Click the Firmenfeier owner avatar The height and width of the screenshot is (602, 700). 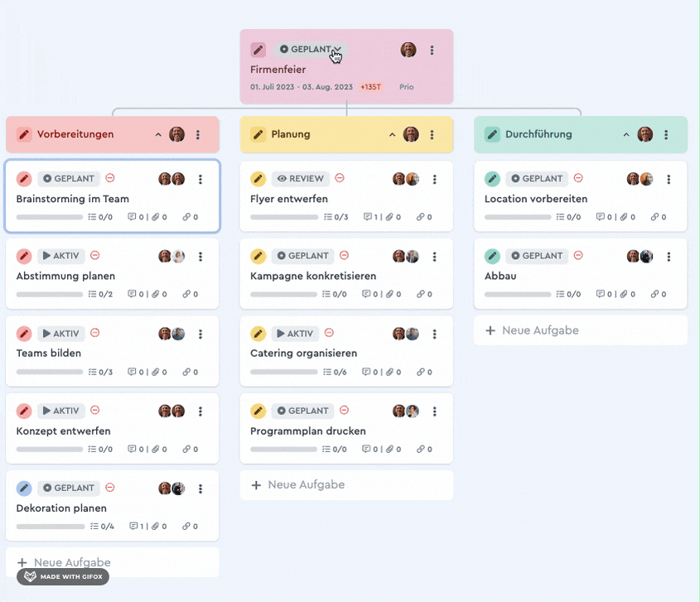(x=408, y=50)
